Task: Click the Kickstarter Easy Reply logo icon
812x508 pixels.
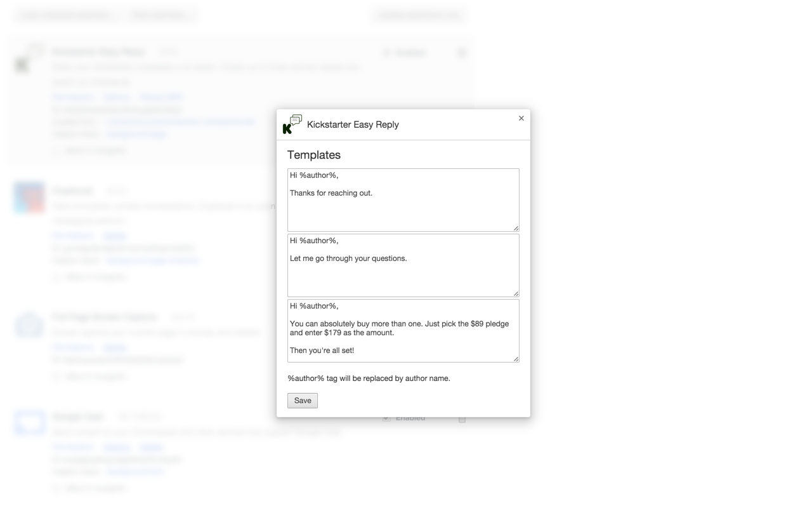Action: pyautogui.click(x=292, y=124)
